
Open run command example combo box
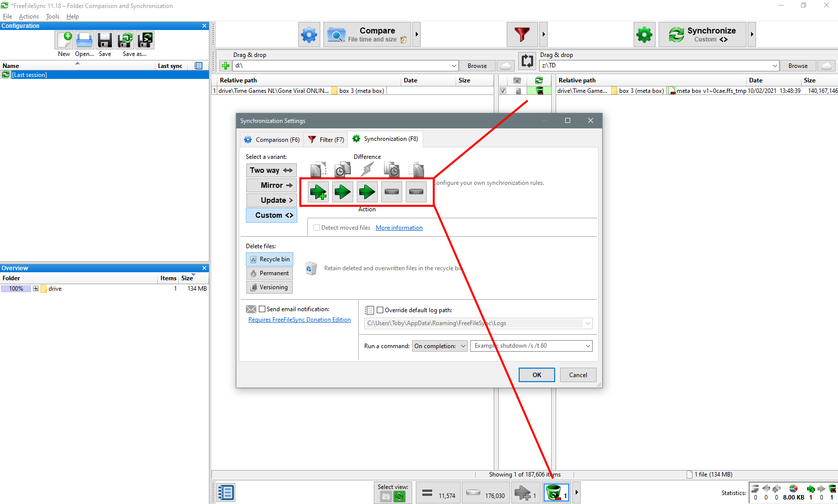[531, 346]
